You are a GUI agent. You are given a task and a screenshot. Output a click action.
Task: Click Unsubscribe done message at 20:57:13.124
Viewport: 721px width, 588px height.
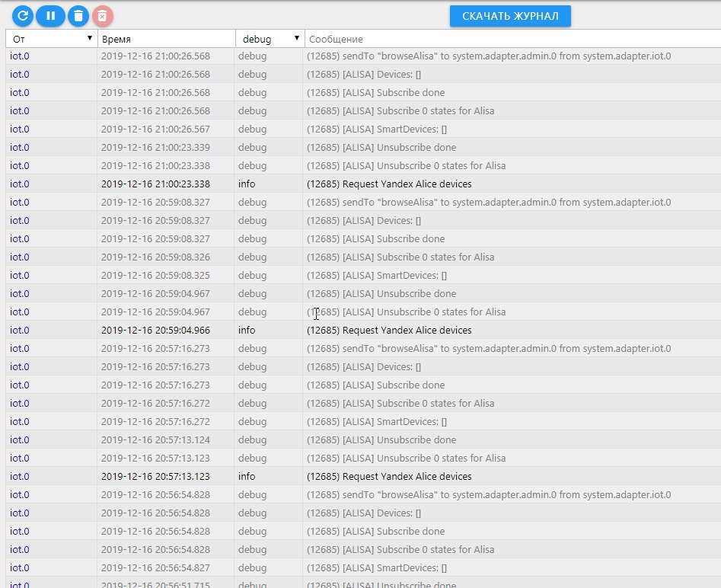pos(381,439)
